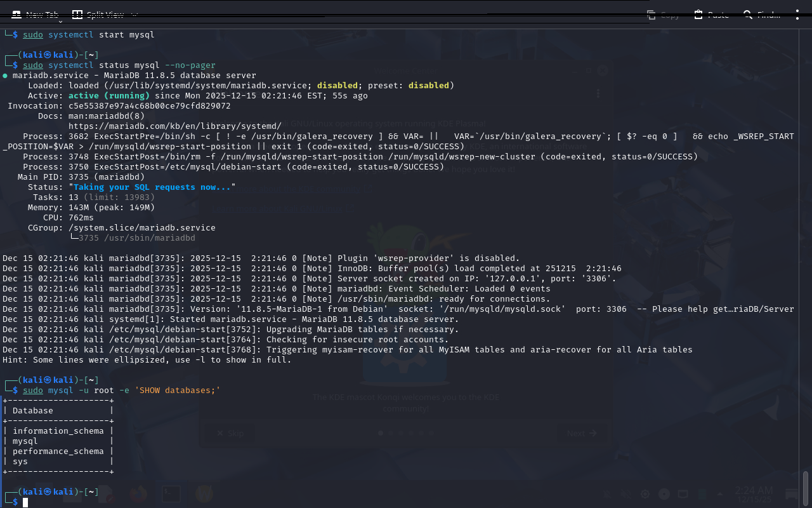Click the blinking cursor at the prompt
This screenshot has height=508, width=812.
click(x=25, y=502)
